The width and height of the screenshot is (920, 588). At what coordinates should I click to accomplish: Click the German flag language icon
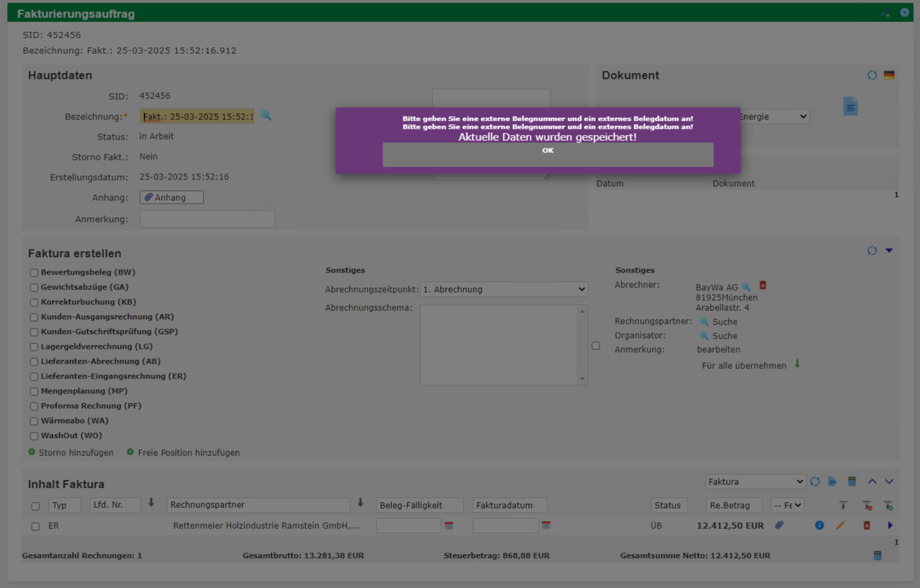click(888, 75)
